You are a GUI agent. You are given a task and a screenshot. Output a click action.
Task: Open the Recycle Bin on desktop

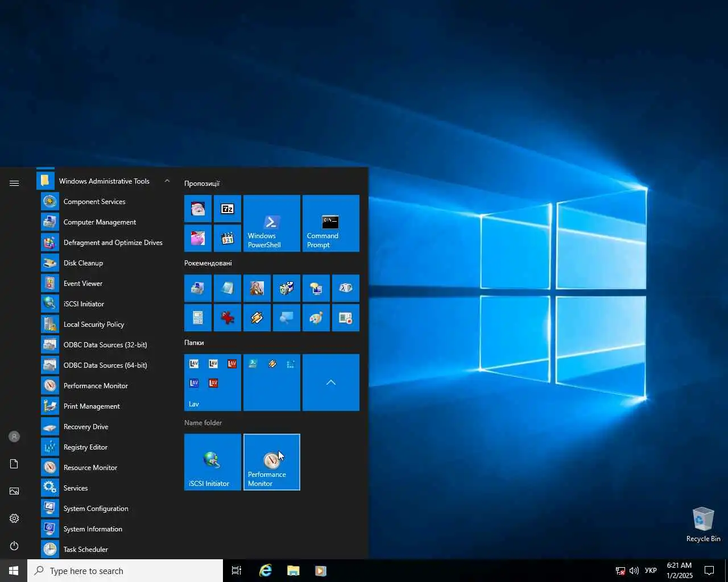pos(703,524)
